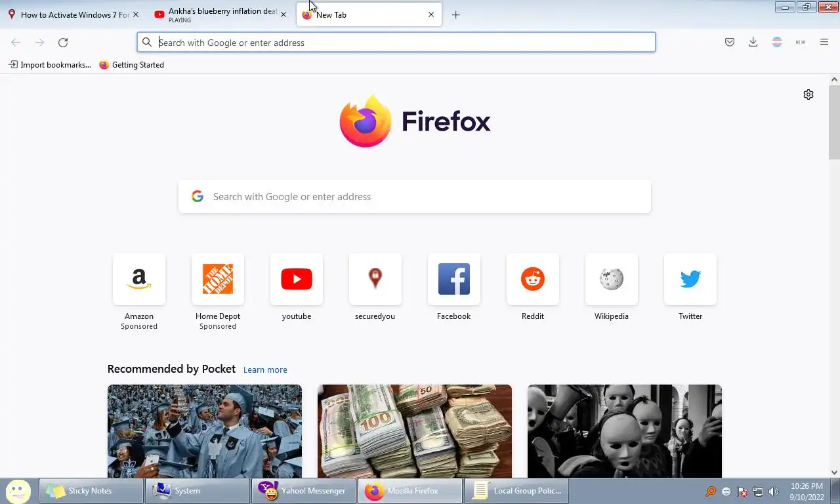Open the Downloads panel icon

(753, 42)
